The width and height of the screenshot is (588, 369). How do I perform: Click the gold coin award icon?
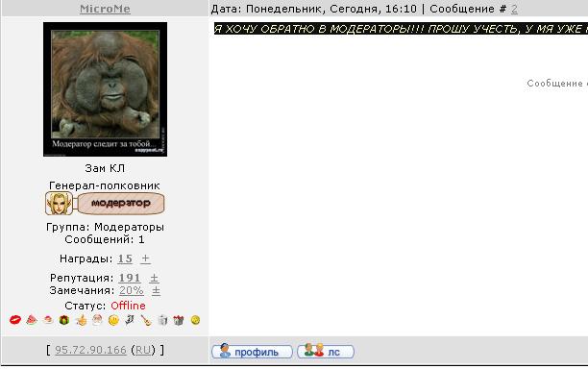coord(195,320)
